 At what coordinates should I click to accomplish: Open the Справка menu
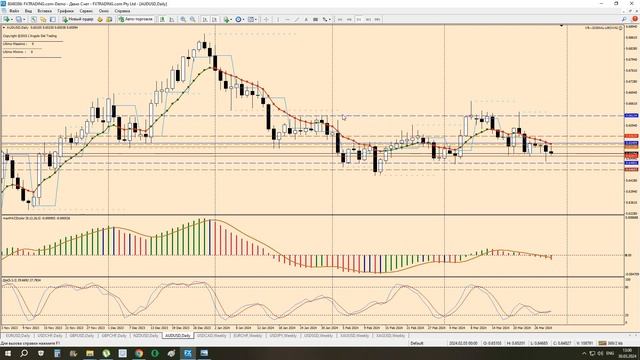(x=122, y=11)
